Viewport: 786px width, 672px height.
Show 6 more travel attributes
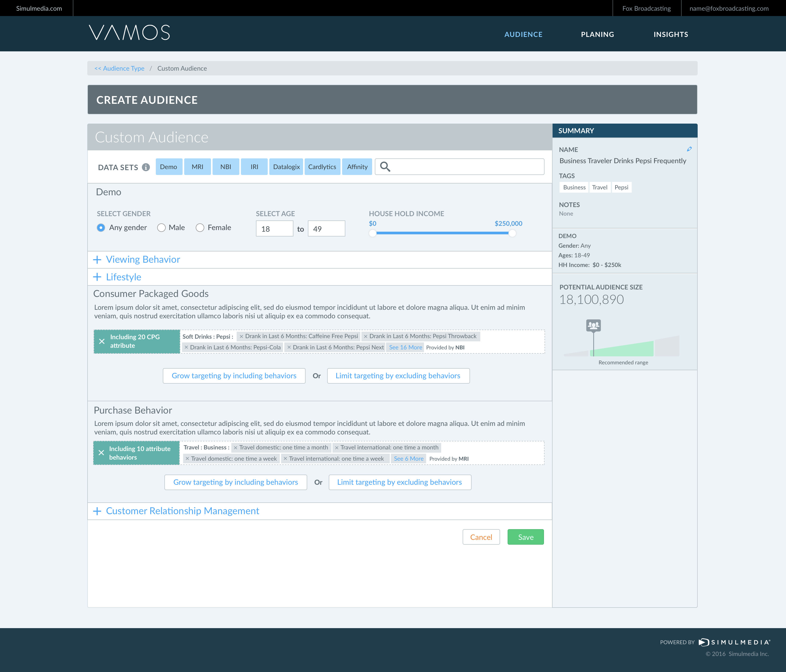pyautogui.click(x=409, y=459)
